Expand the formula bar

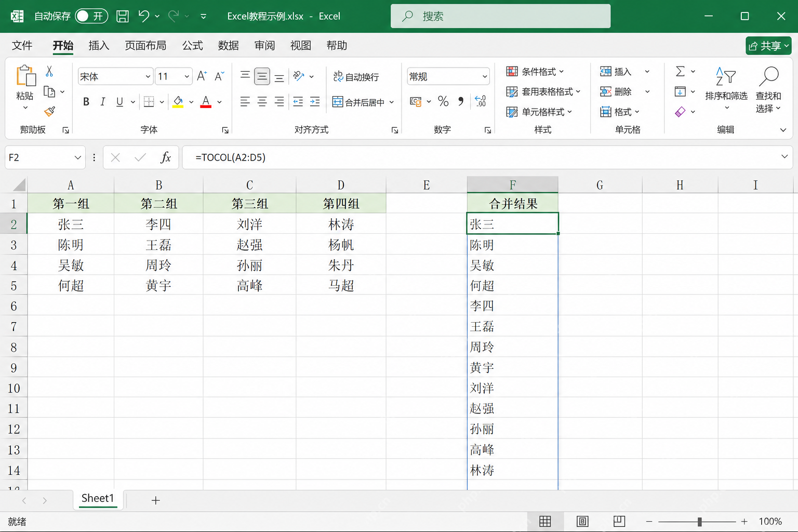pyautogui.click(x=784, y=157)
